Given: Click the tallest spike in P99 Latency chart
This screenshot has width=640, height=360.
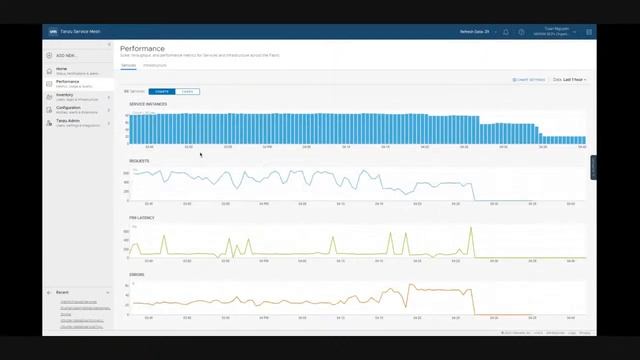Looking at the screenshot, I should 471,228.
